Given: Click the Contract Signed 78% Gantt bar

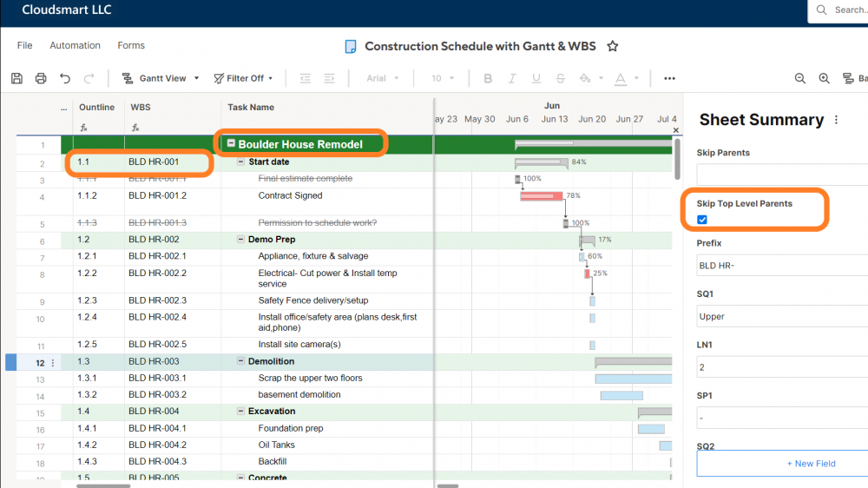Looking at the screenshot, I should pos(542,196).
